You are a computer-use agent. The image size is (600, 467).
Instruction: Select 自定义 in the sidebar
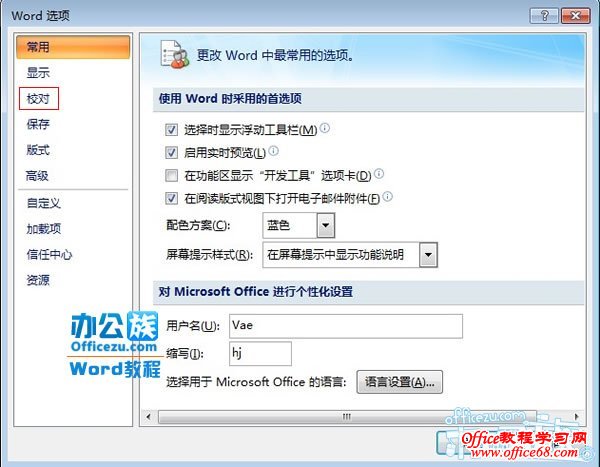pyautogui.click(x=44, y=203)
